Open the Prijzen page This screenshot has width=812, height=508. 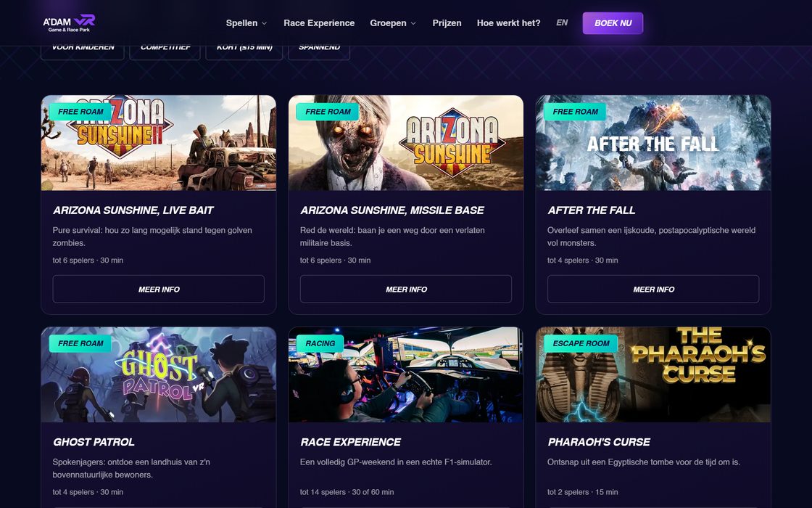(x=447, y=22)
